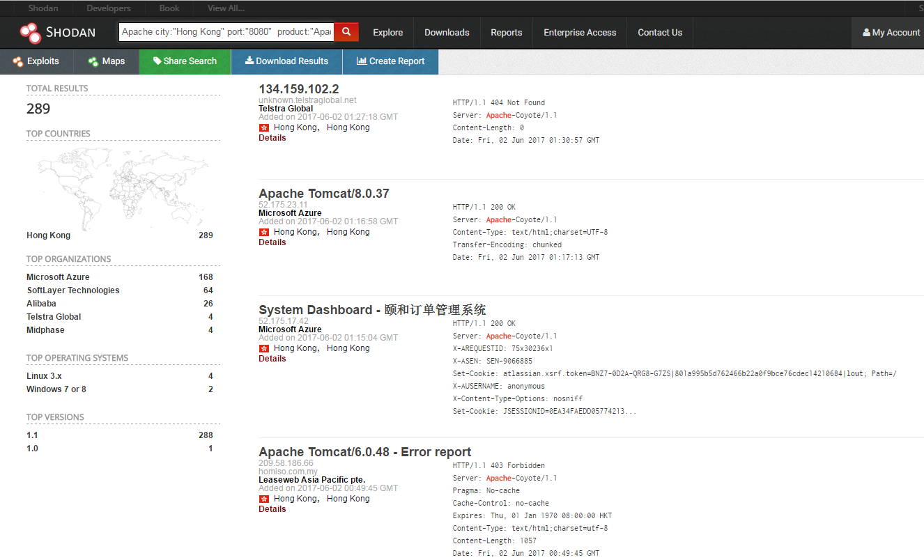The image size is (924, 560).
Task: Click the Download Results arrow icon
Action: (249, 61)
